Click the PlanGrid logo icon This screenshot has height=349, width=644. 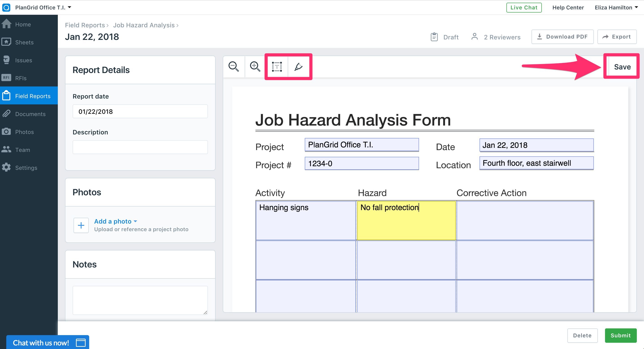(x=6, y=7)
